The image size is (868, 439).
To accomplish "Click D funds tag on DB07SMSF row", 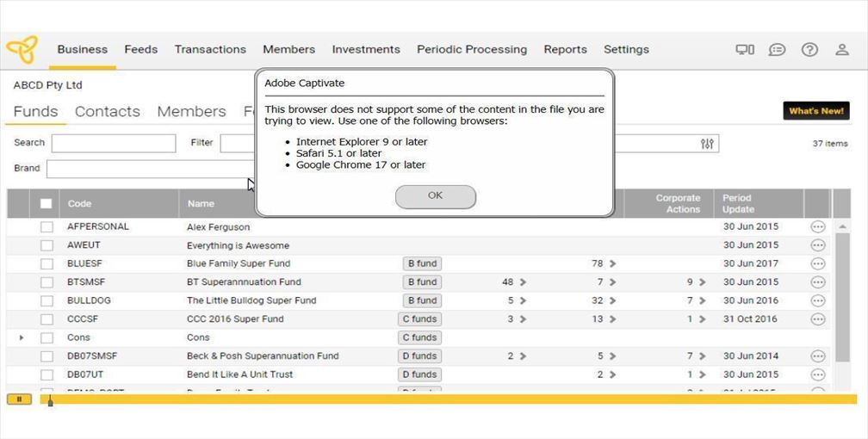I will (419, 356).
